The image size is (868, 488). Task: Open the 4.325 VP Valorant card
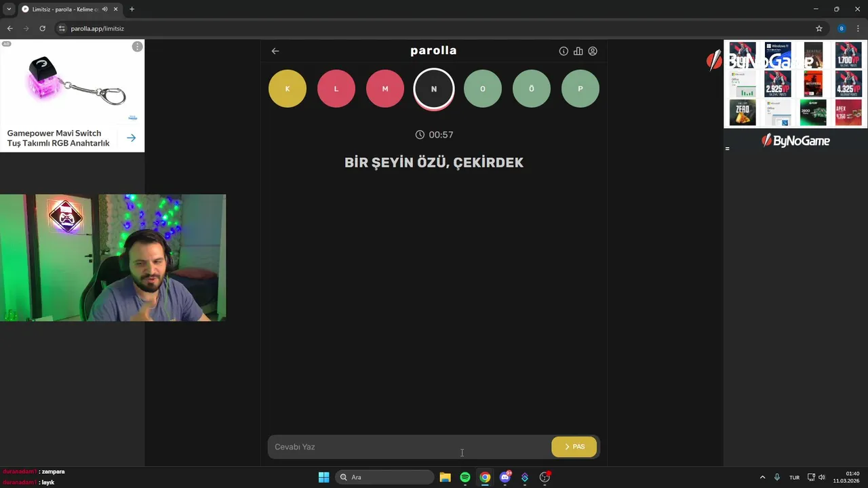click(848, 84)
